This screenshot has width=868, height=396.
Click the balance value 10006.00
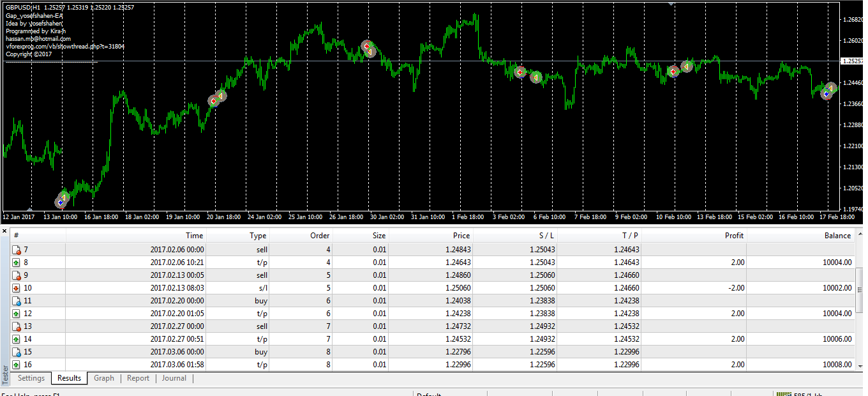pyautogui.click(x=837, y=339)
